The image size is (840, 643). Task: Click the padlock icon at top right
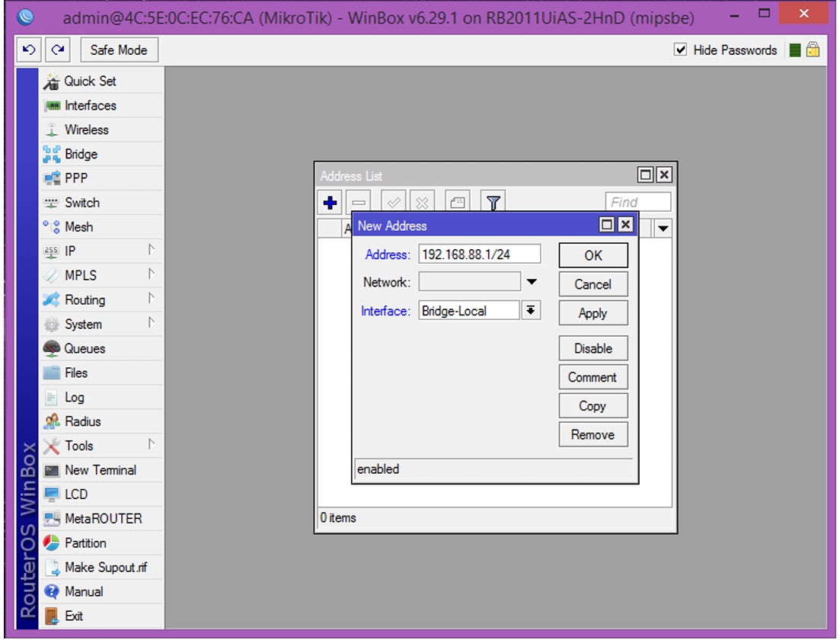813,50
